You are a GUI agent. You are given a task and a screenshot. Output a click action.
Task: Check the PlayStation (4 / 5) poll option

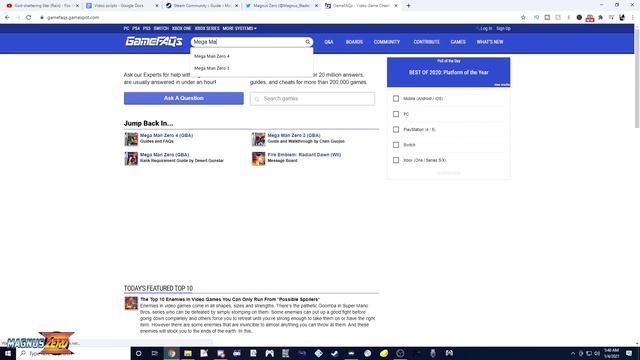coord(396,129)
